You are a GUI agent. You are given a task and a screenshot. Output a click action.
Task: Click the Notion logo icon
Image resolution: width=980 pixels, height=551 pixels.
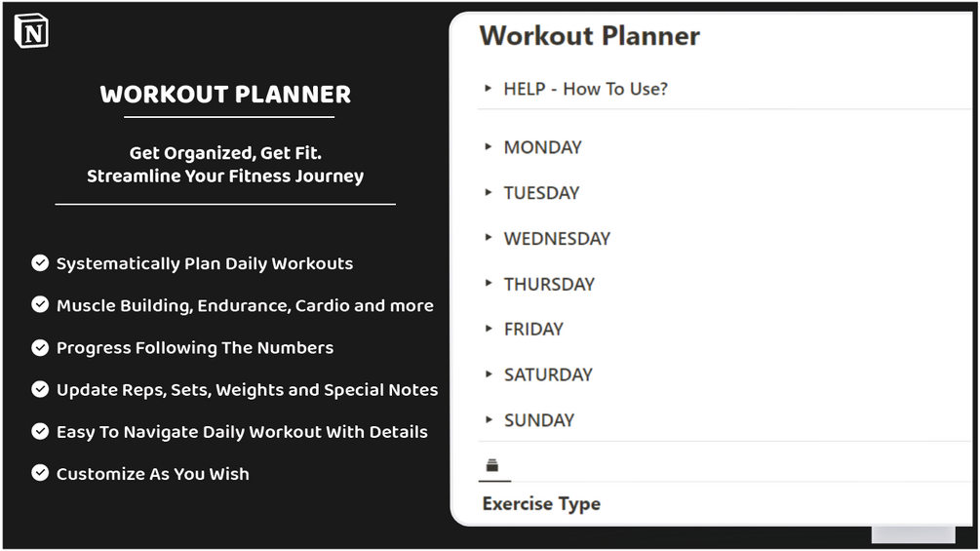[31, 31]
